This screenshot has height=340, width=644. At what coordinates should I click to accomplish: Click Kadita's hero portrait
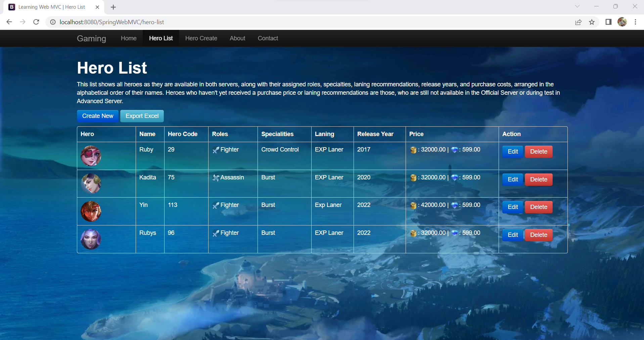point(91,184)
